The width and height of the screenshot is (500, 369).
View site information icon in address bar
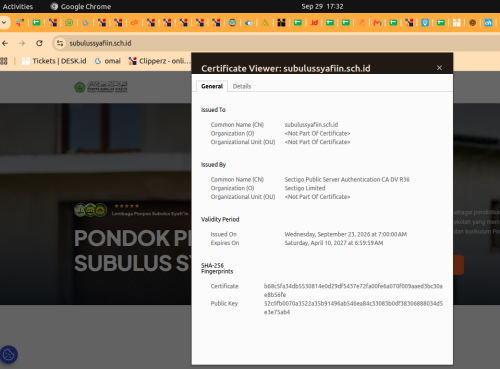coord(60,43)
